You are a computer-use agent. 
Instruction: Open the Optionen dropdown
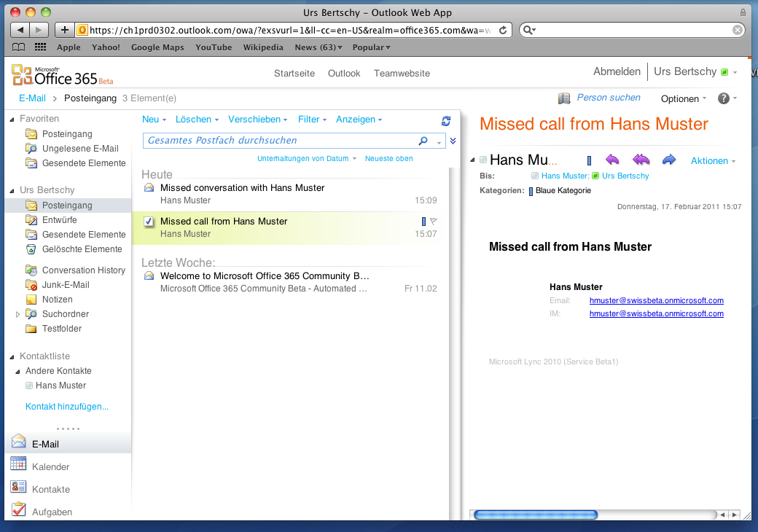(x=684, y=98)
